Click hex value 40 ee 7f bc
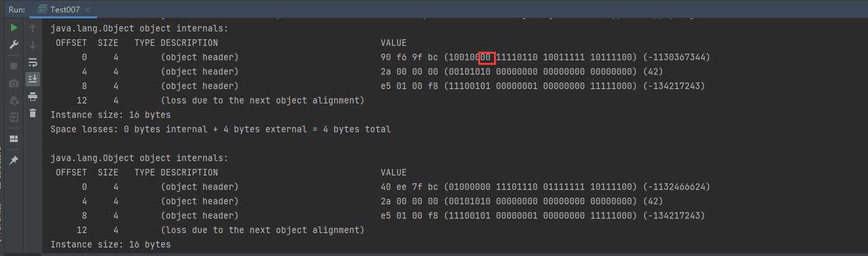This screenshot has width=868, height=256. click(x=409, y=187)
